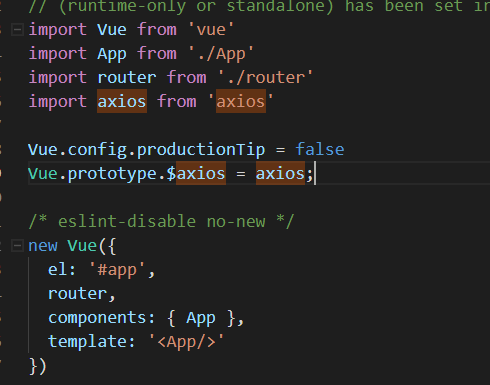Click $axios on the prototype line

point(196,174)
